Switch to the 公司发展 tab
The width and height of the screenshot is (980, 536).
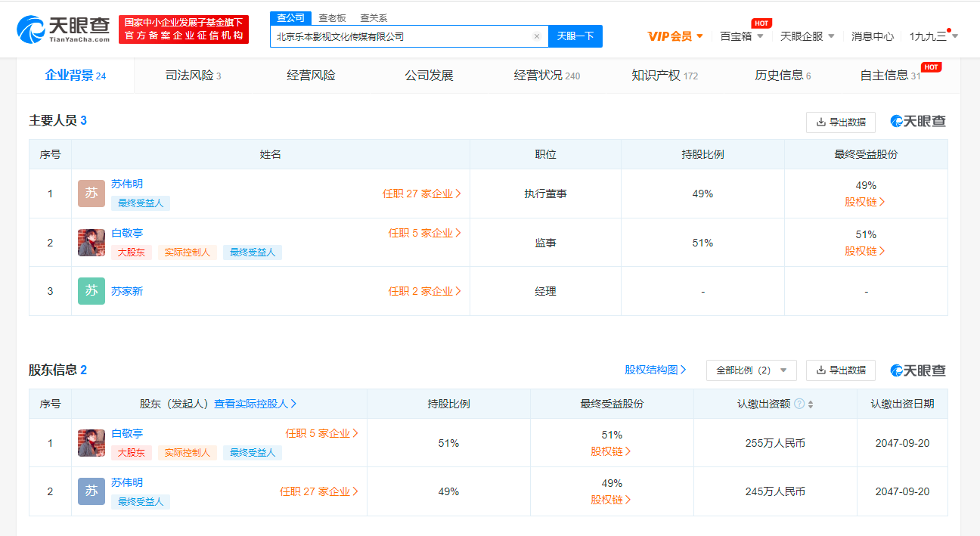pos(429,76)
